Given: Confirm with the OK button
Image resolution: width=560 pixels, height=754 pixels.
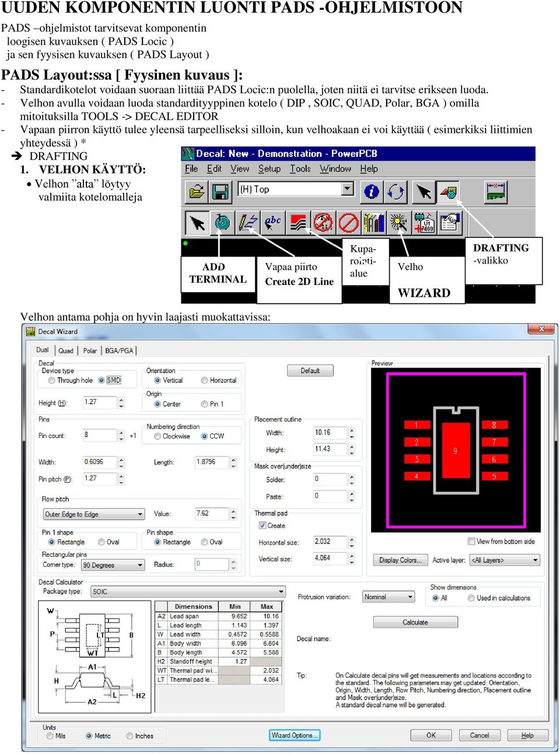Looking at the screenshot, I should 431,735.
